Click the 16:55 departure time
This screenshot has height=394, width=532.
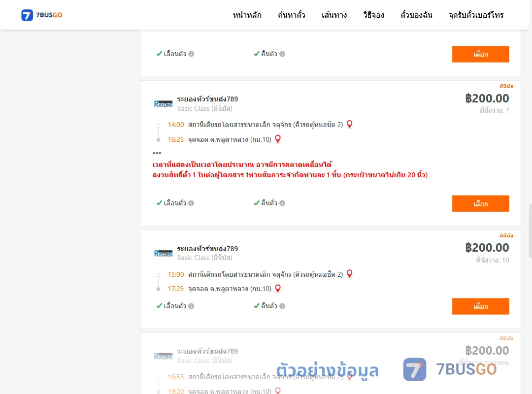click(x=176, y=377)
